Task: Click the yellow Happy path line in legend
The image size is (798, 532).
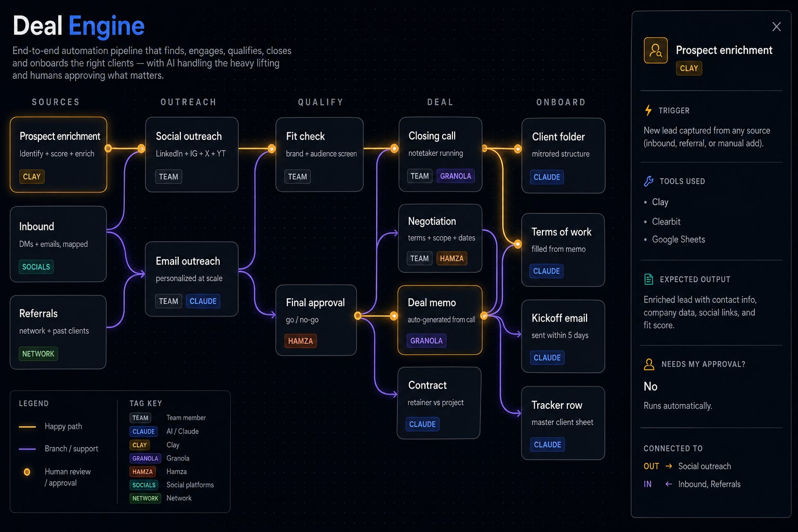Action: [27, 427]
